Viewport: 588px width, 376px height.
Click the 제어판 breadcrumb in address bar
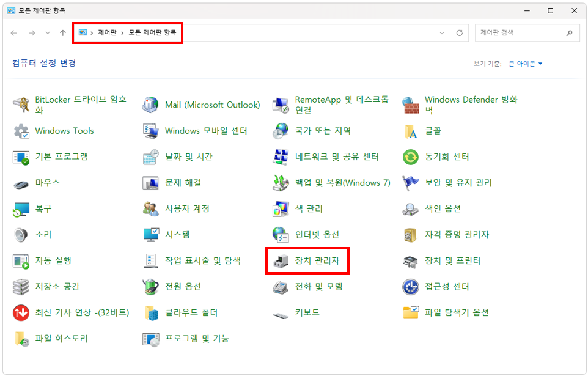pos(107,33)
